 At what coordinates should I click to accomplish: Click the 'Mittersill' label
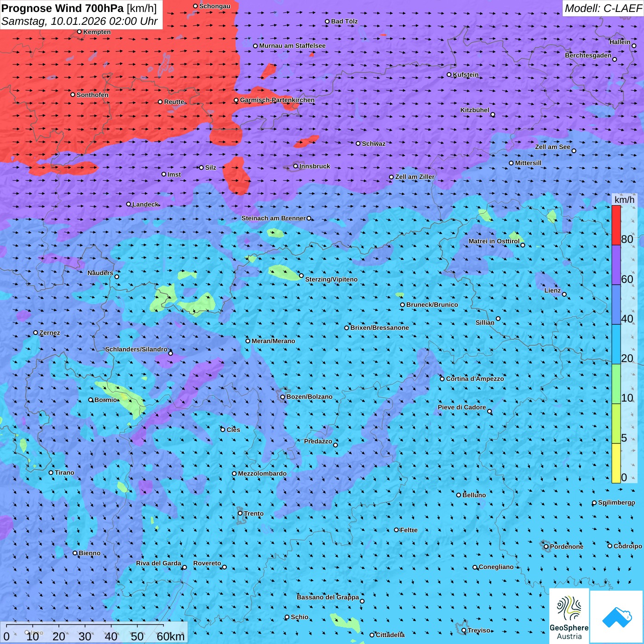click(x=528, y=163)
